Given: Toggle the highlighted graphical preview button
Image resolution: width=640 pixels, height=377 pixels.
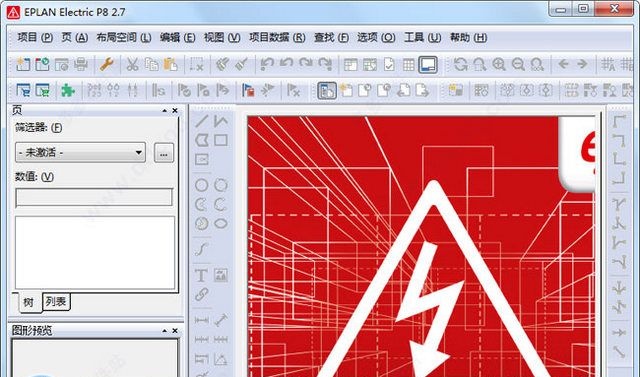Looking at the screenshot, I should pos(428,64).
